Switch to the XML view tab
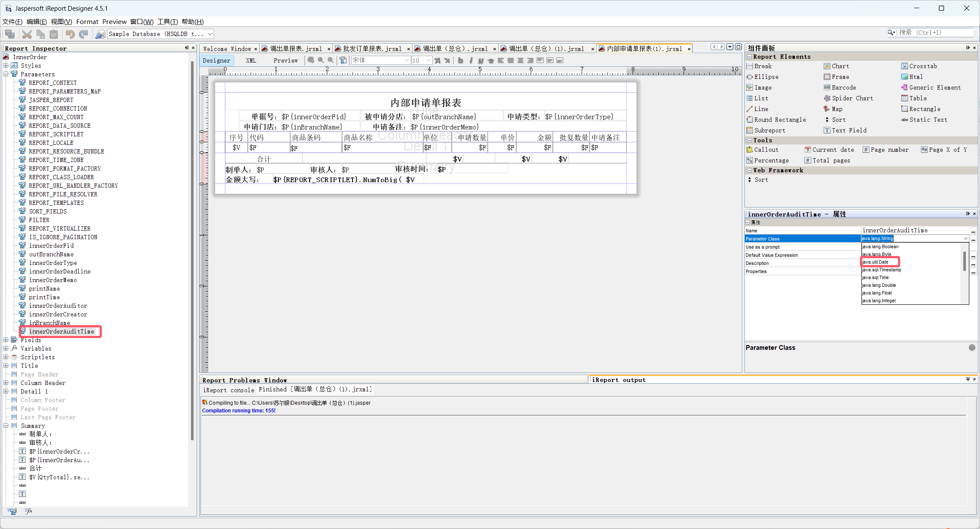 (251, 60)
